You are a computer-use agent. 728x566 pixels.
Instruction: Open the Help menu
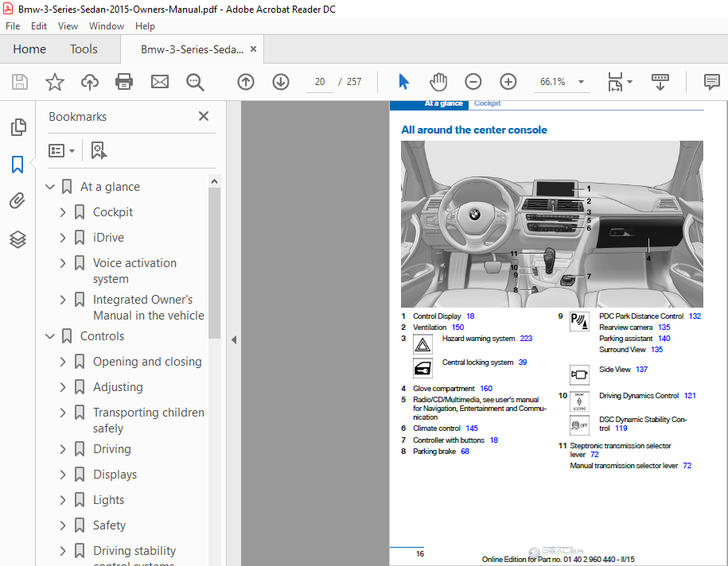coord(145,26)
